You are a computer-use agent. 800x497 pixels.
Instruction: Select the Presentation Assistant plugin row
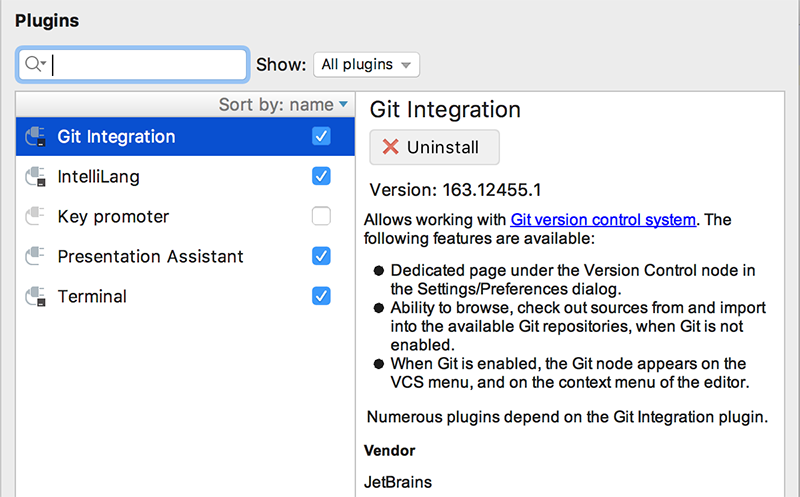coord(185,256)
